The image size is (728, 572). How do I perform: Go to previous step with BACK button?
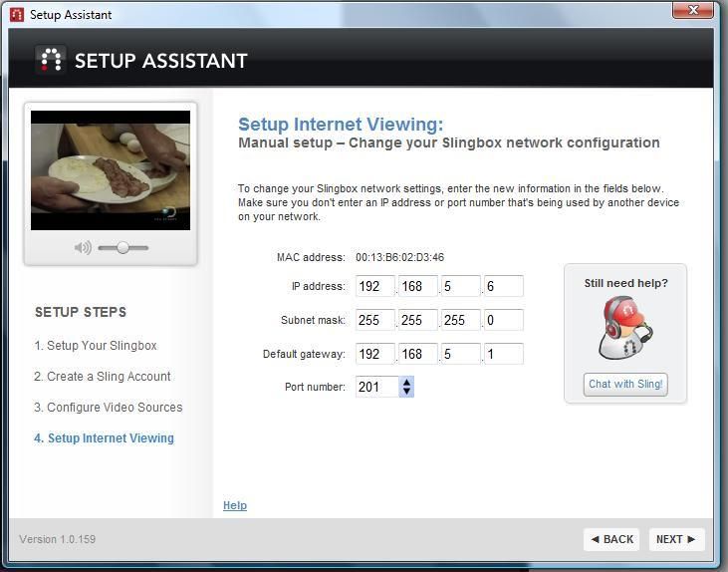click(x=611, y=539)
